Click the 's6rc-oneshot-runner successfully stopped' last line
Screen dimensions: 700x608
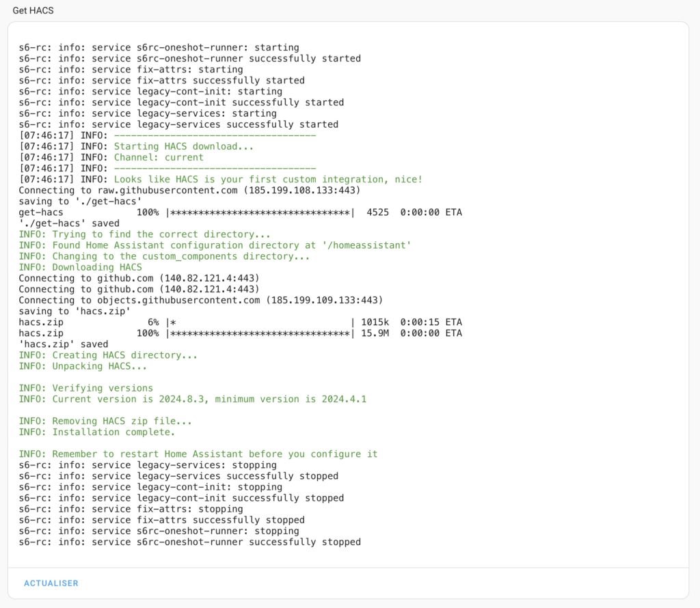coord(189,542)
